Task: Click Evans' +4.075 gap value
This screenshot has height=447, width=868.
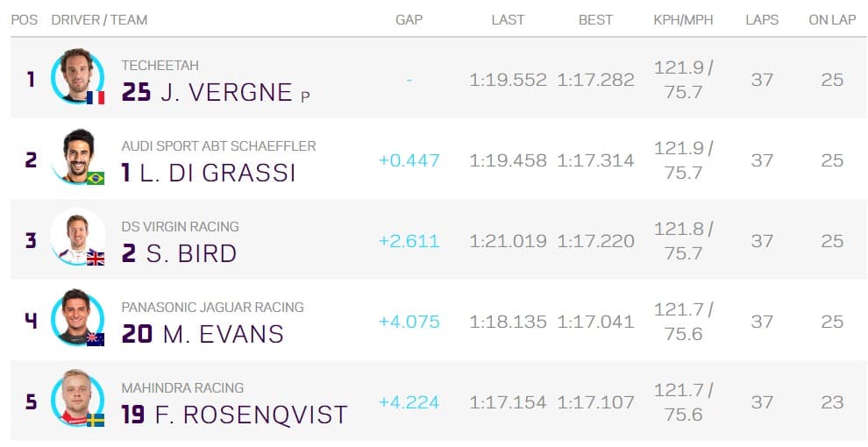Action: click(409, 322)
